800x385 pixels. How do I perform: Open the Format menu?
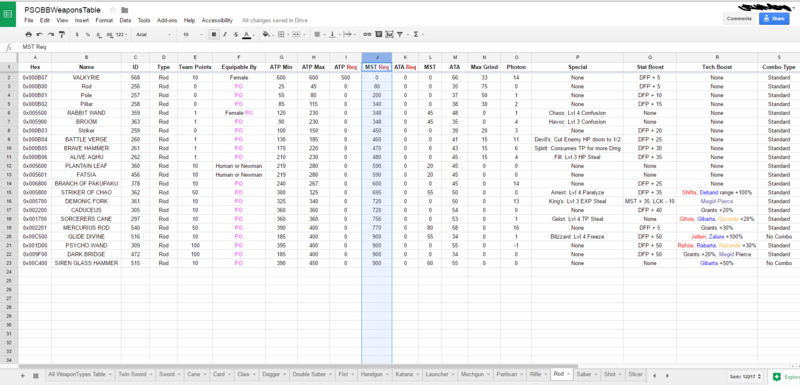pyautogui.click(x=104, y=20)
